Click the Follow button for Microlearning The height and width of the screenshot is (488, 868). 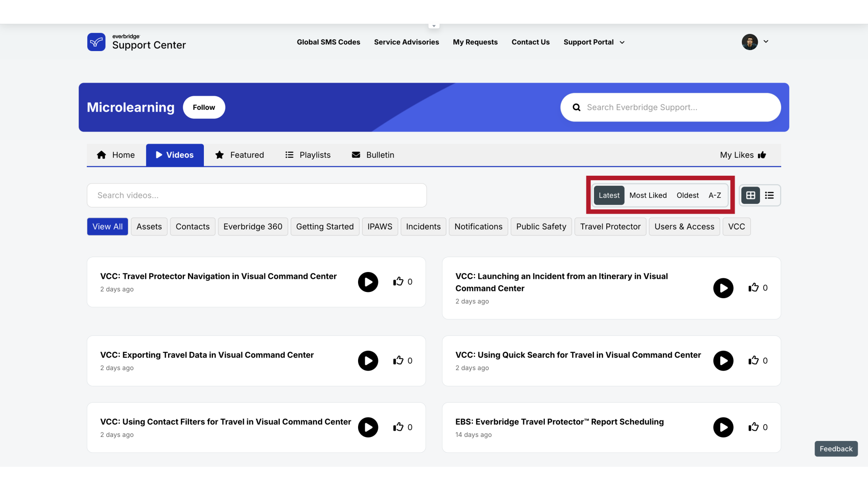click(204, 107)
